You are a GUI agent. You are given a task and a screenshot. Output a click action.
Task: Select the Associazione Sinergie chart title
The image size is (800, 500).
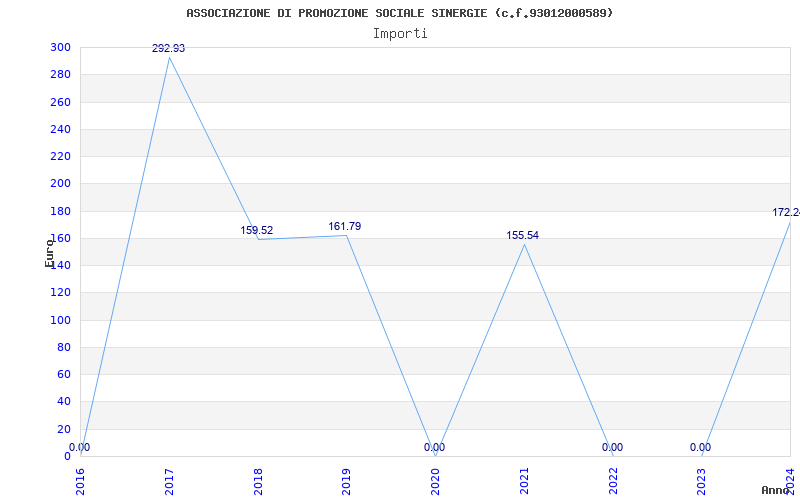click(399, 13)
